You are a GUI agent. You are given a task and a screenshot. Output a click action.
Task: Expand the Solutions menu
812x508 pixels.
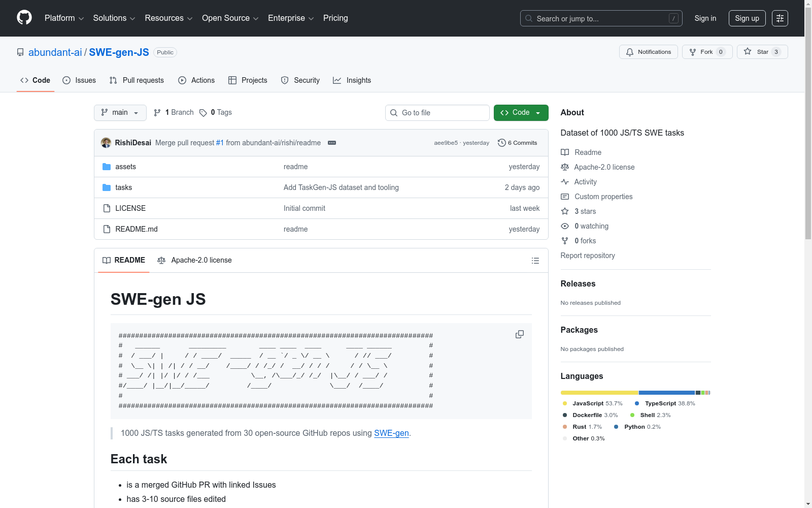[114, 18]
